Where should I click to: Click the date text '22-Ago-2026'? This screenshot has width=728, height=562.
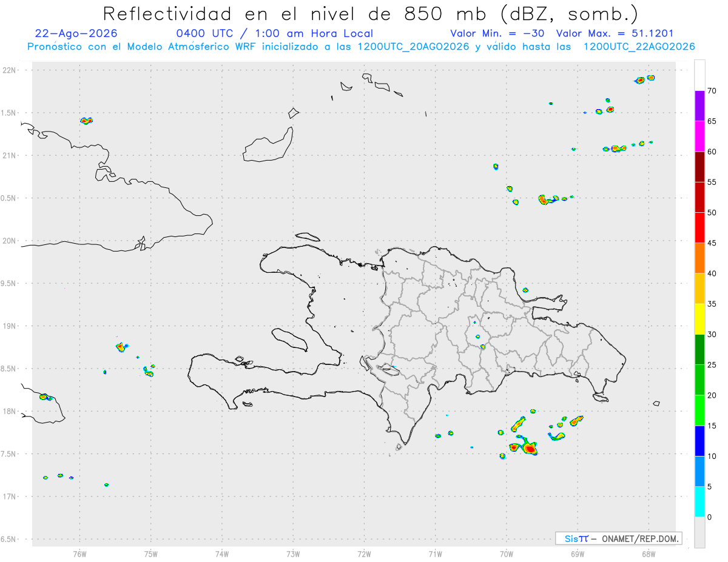(x=76, y=33)
